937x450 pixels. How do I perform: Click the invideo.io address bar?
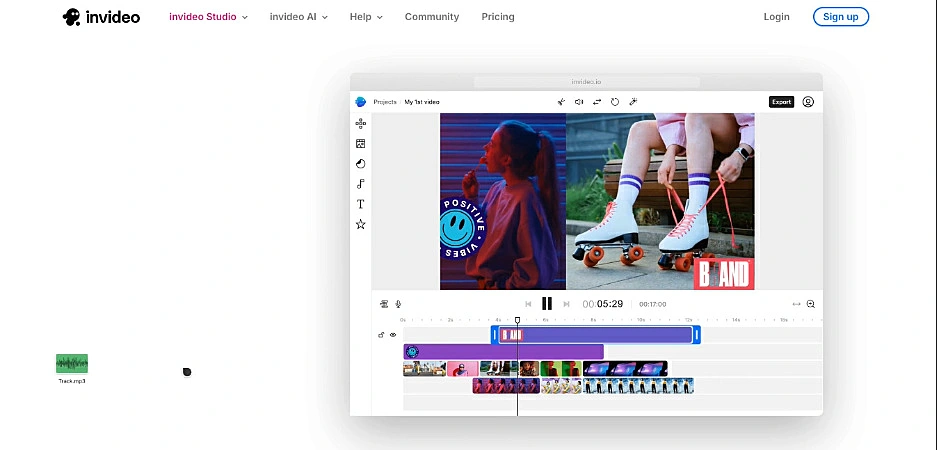coord(586,82)
